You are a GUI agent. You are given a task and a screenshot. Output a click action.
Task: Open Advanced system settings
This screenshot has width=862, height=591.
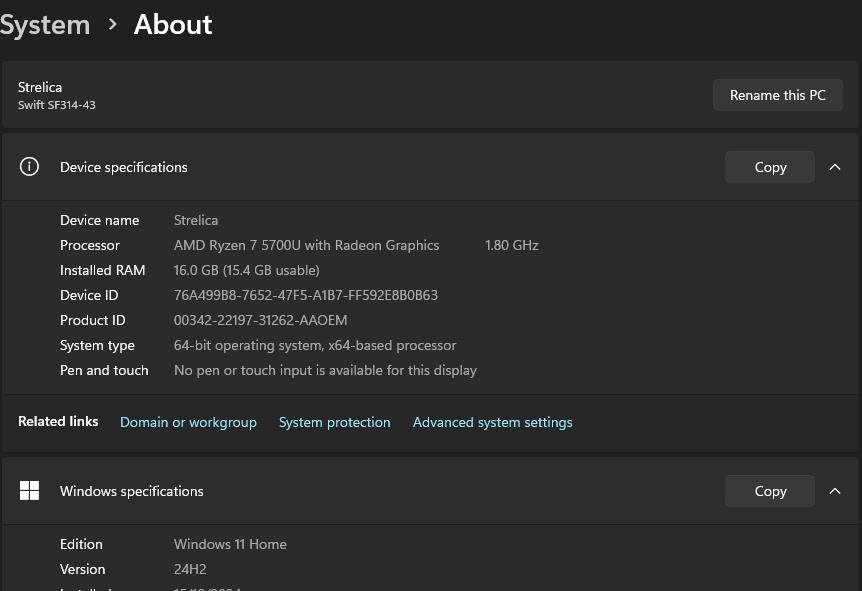tap(493, 422)
